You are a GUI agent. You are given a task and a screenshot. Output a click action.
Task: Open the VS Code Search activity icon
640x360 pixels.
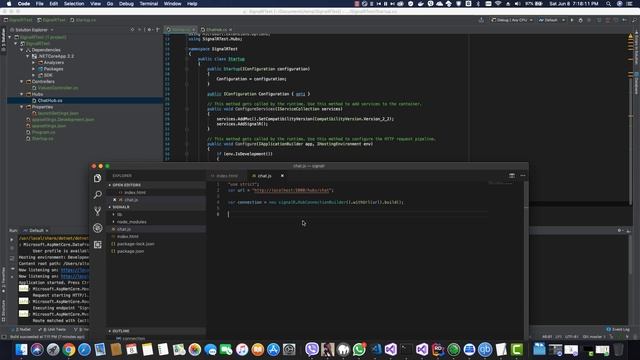[98, 195]
